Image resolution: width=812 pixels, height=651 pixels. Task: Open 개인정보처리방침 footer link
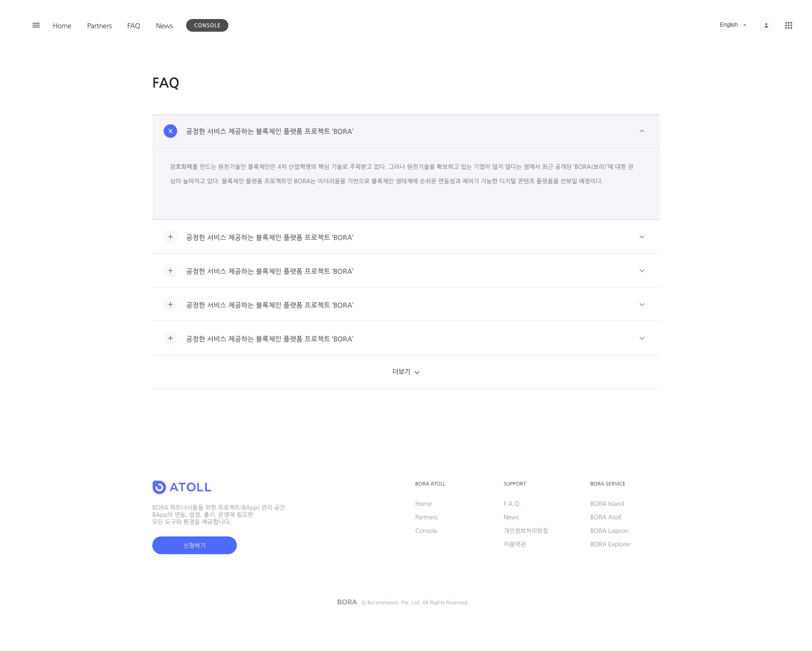tap(526, 531)
